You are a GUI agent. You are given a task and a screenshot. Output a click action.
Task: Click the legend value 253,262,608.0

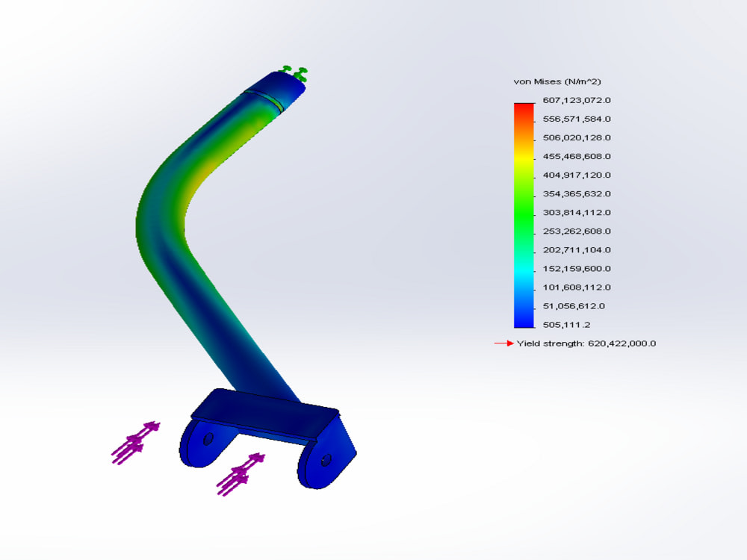click(577, 231)
